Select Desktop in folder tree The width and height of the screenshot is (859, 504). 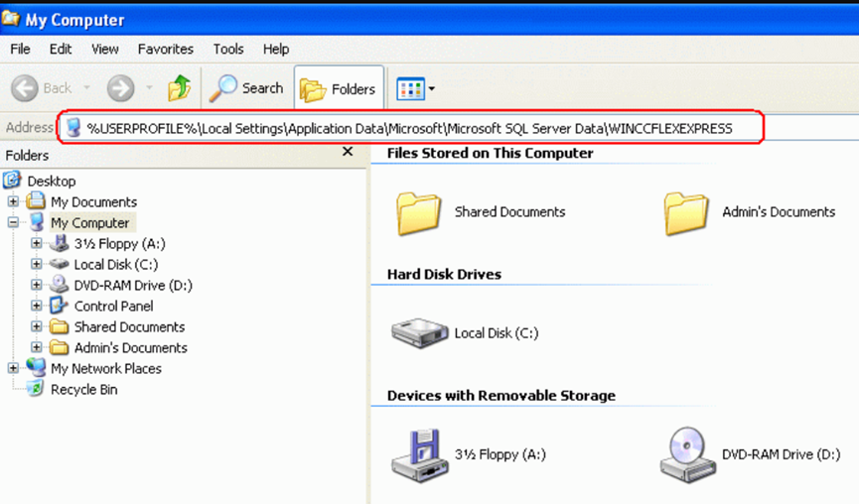coord(52,182)
